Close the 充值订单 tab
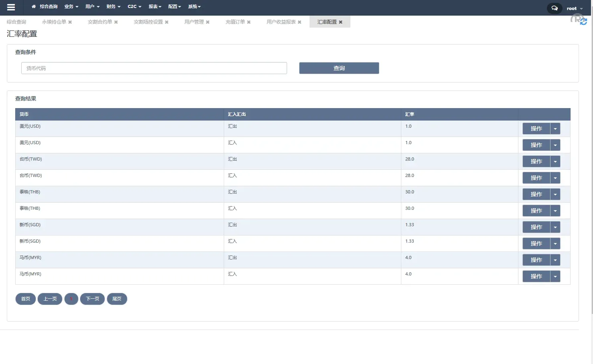This screenshot has width=593, height=364. click(x=249, y=22)
